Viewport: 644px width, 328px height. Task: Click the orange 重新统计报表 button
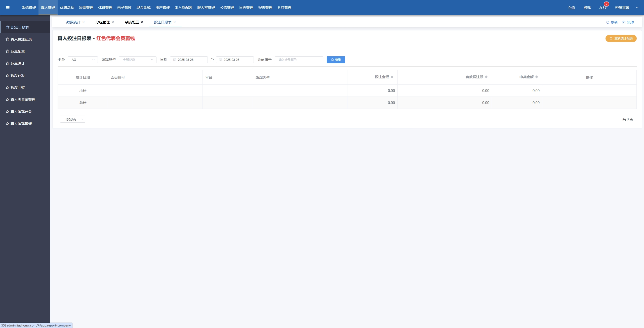coord(621,38)
